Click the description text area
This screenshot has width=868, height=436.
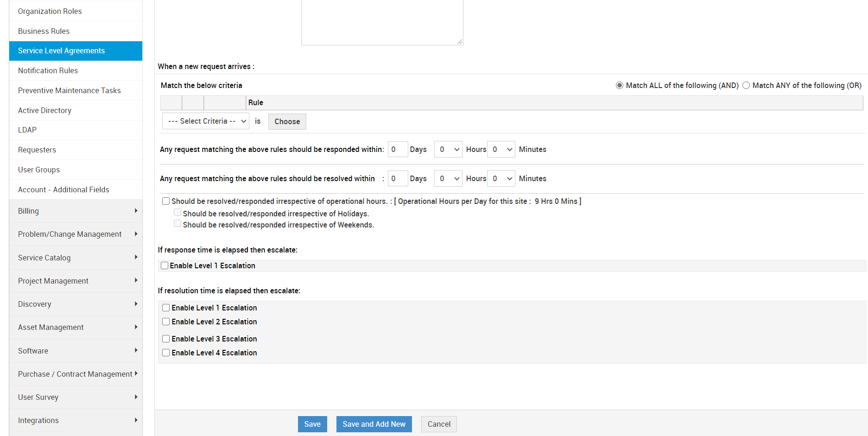pyautogui.click(x=382, y=22)
